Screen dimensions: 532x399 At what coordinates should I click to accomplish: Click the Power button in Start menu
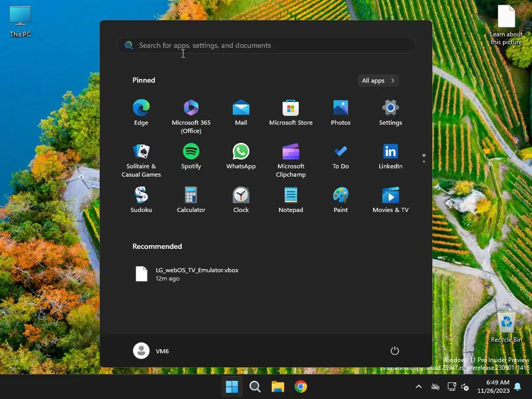395,351
